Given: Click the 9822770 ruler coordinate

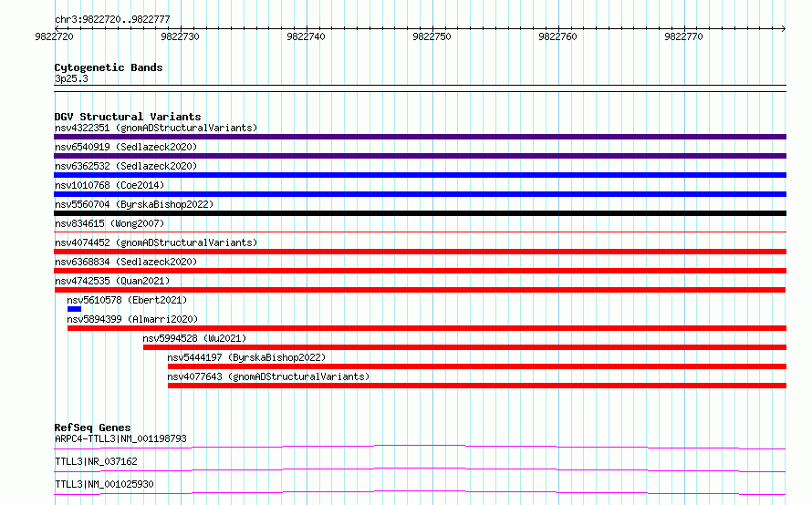Looking at the screenshot, I should click(683, 36).
